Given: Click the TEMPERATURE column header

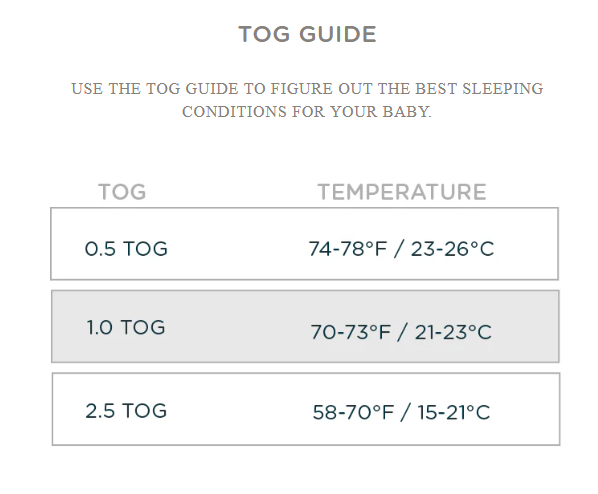Looking at the screenshot, I should [x=402, y=191].
